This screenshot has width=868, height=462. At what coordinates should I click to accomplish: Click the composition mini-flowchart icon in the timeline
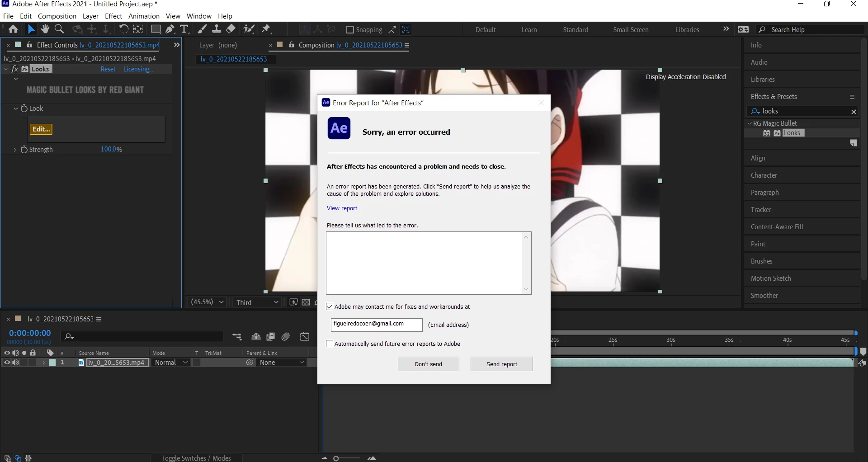(x=237, y=337)
